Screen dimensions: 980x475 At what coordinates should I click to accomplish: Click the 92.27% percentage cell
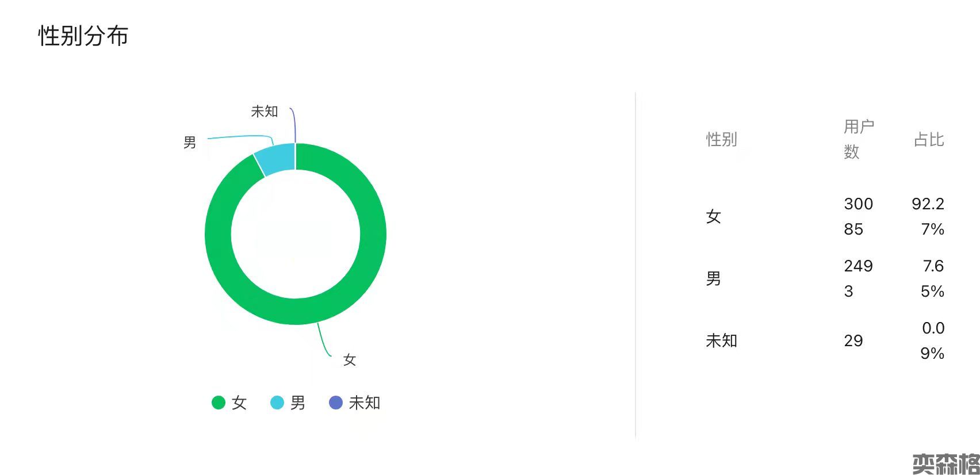pos(928,216)
